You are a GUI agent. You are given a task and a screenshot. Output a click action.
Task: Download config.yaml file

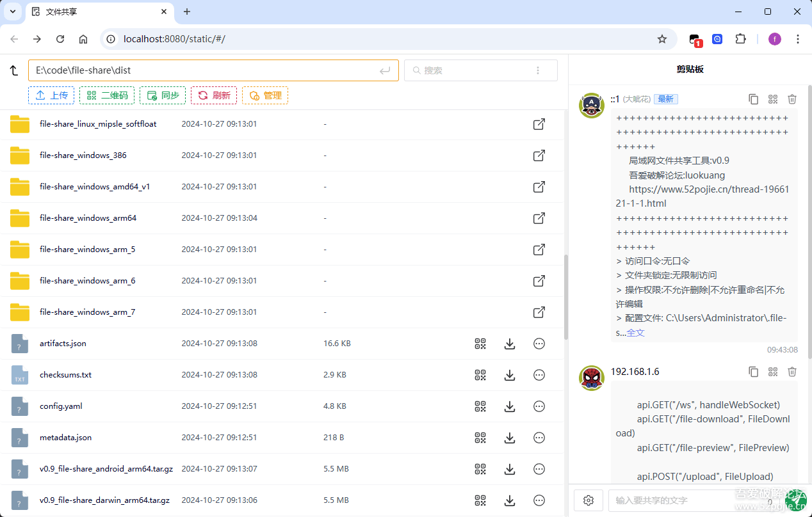[x=510, y=406]
